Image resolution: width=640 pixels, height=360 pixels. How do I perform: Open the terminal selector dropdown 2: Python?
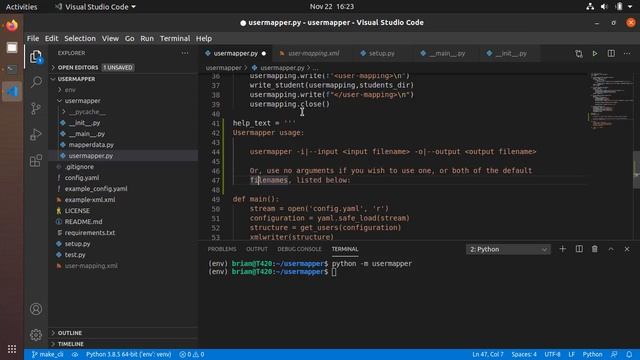(x=508, y=249)
